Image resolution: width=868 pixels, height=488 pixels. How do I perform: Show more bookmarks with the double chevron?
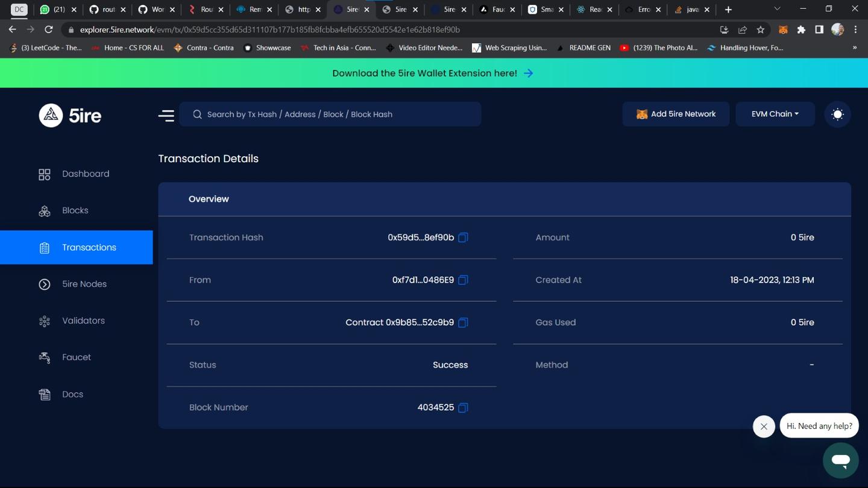(x=855, y=48)
